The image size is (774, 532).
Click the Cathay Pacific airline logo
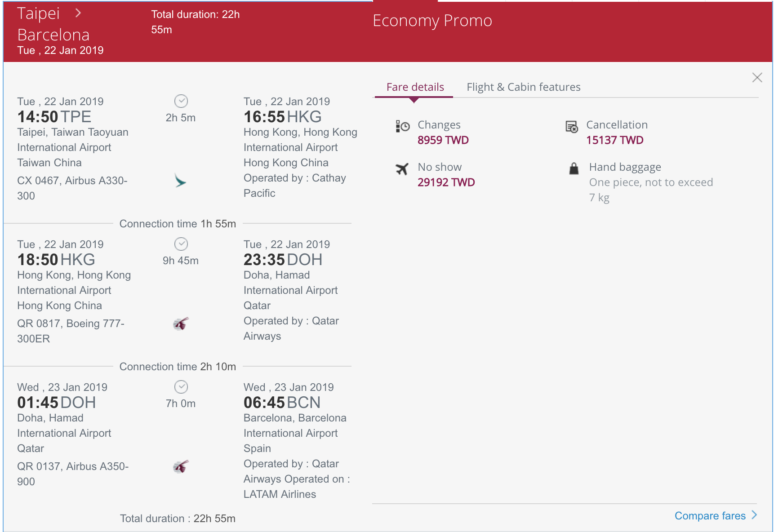180,181
